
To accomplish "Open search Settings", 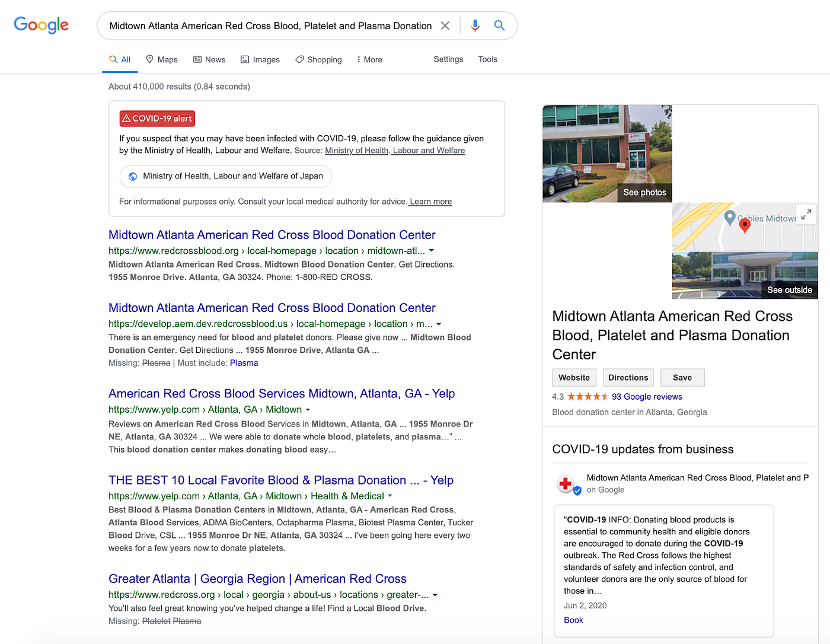I will (448, 59).
